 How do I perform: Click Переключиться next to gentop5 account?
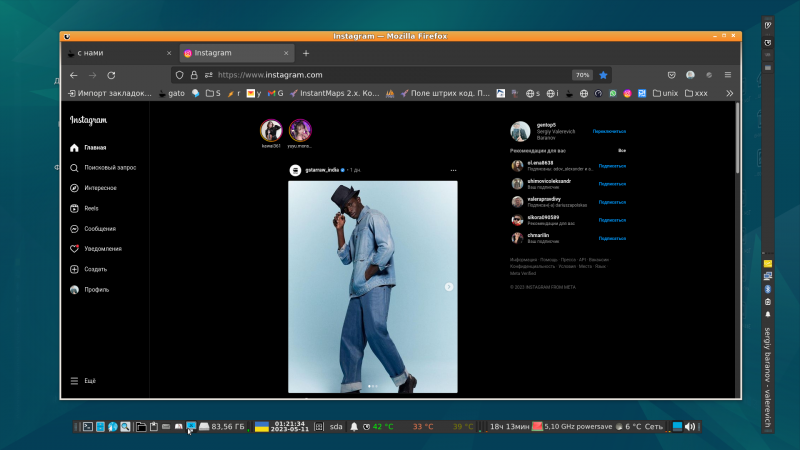[x=608, y=131]
